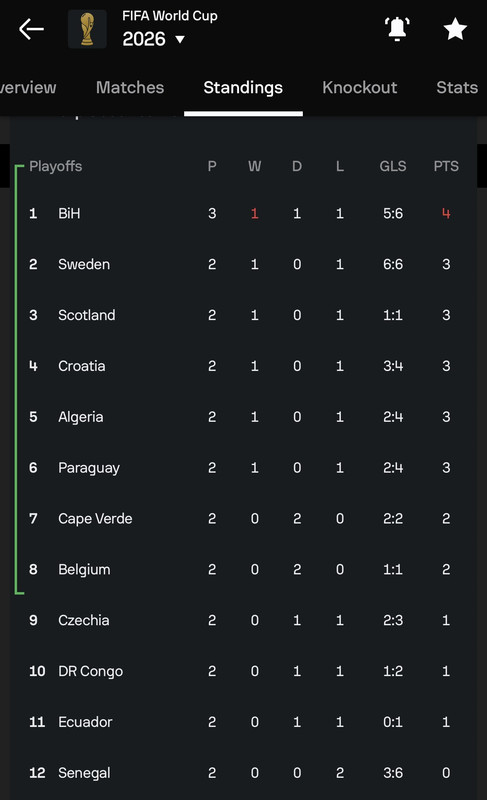This screenshot has height=800, width=487.
Task: Open the Senegal team row
Action: click(x=244, y=772)
